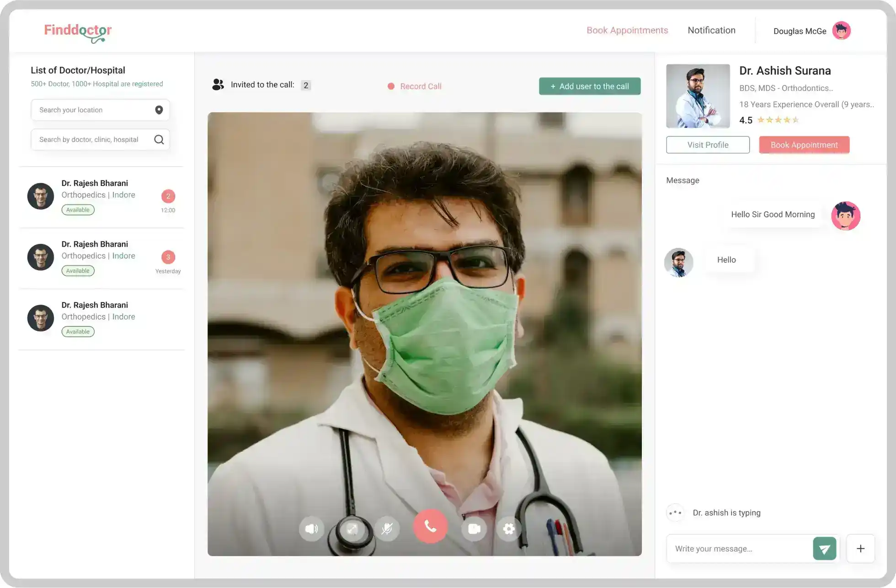Open call settings gear icon

509,529
